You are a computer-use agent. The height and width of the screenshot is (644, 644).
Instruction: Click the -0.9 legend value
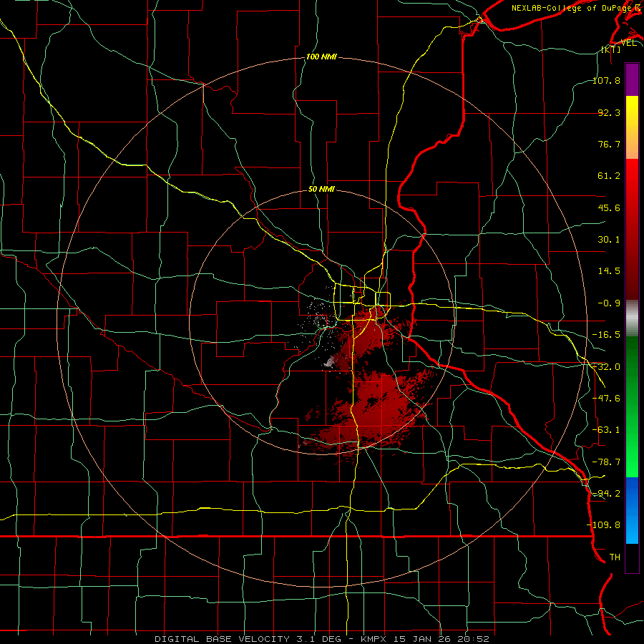[x=609, y=303]
